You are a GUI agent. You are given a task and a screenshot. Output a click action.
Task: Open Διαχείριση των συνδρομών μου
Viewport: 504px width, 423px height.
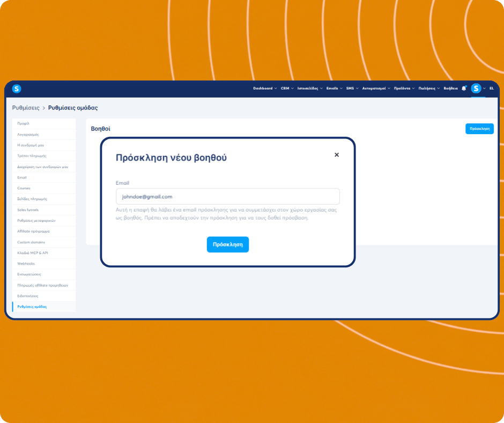(44, 167)
